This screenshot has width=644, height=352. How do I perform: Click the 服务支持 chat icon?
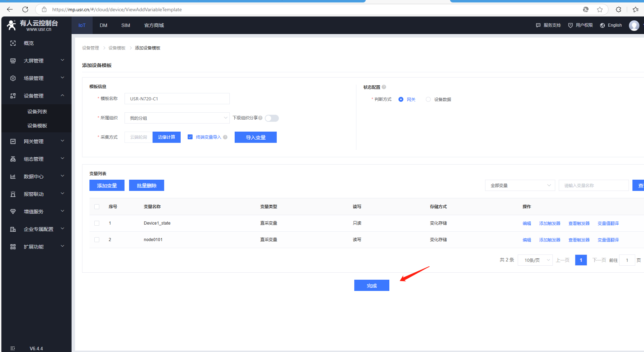[x=538, y=25]
